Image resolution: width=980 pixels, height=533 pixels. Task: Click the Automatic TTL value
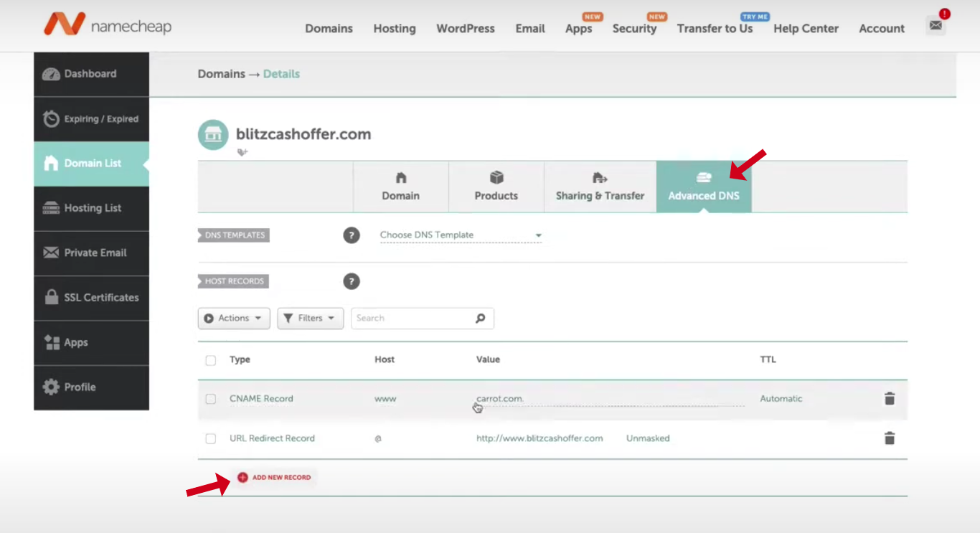pyautogui.click(x=781, y=399)
